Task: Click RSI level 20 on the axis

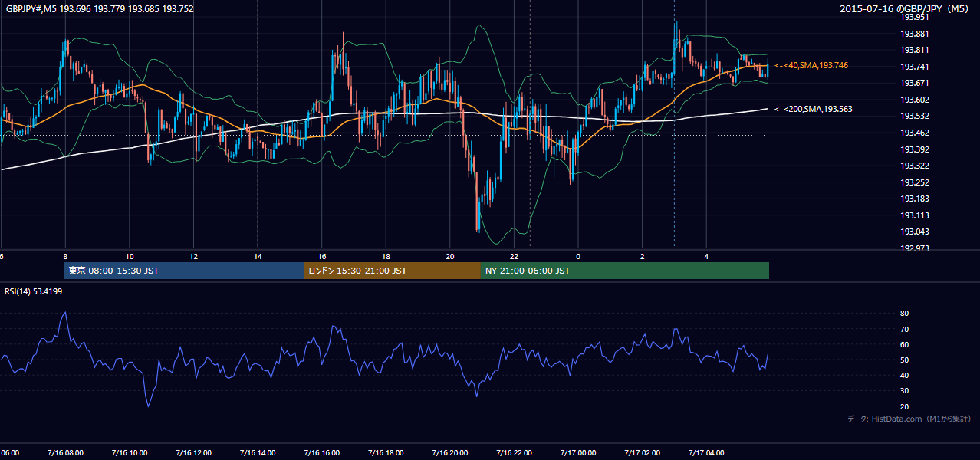Action: point(905,406)
